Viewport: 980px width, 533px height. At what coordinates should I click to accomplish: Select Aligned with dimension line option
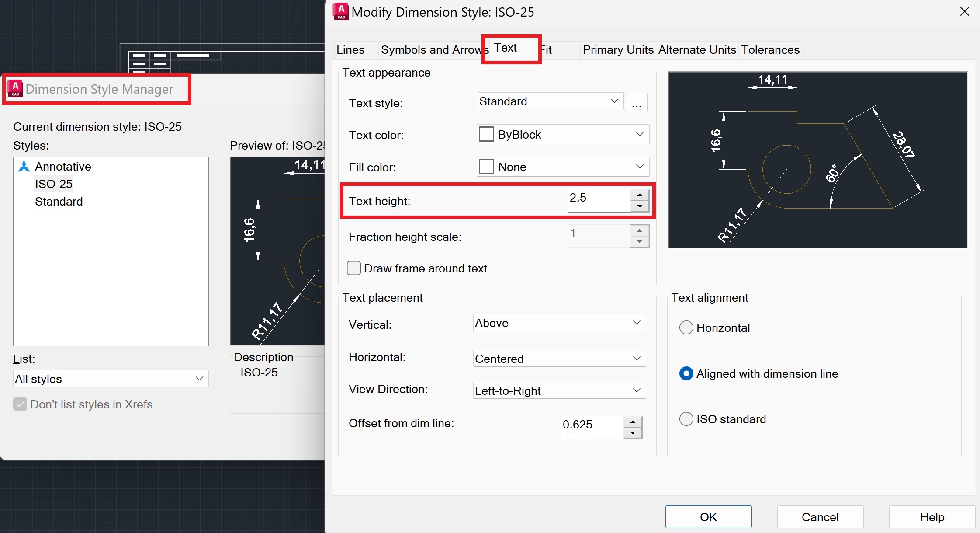tap(686, 374)
